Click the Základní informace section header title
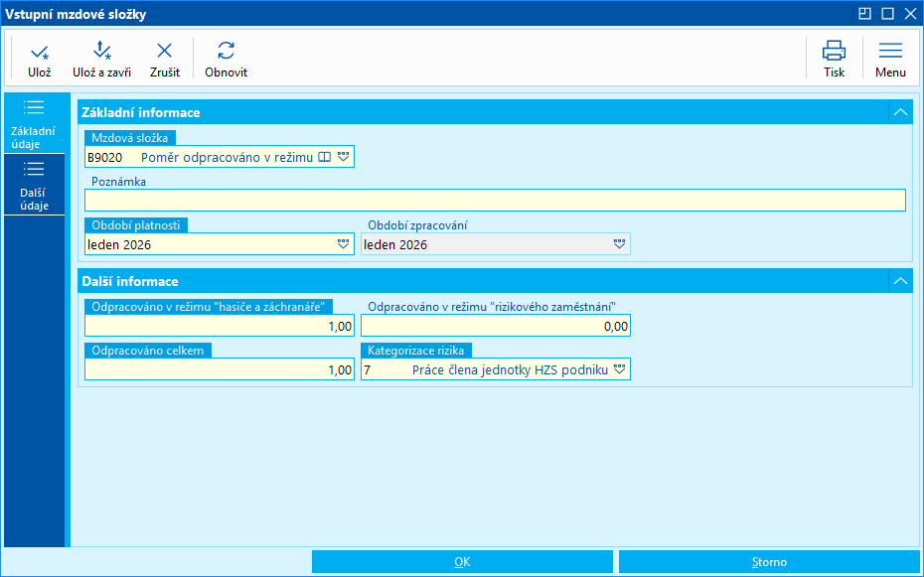The width and height of the screenshot is (924, 577). 141,112
